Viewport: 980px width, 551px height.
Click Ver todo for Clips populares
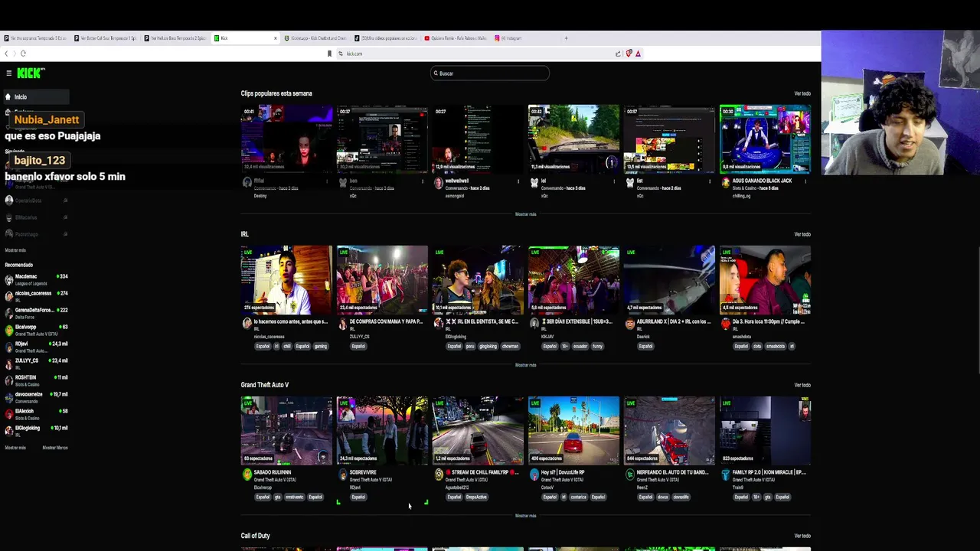[x=802, y=94]
